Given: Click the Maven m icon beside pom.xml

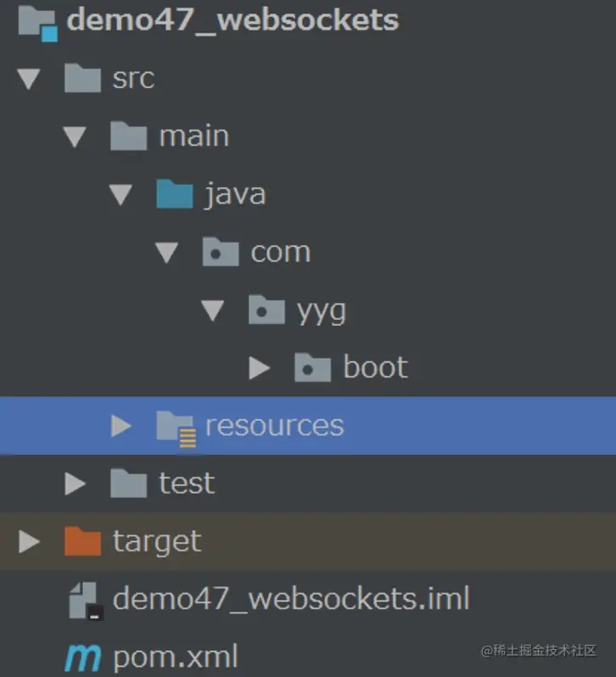Looking at the screenshot, I should [82, 657].
